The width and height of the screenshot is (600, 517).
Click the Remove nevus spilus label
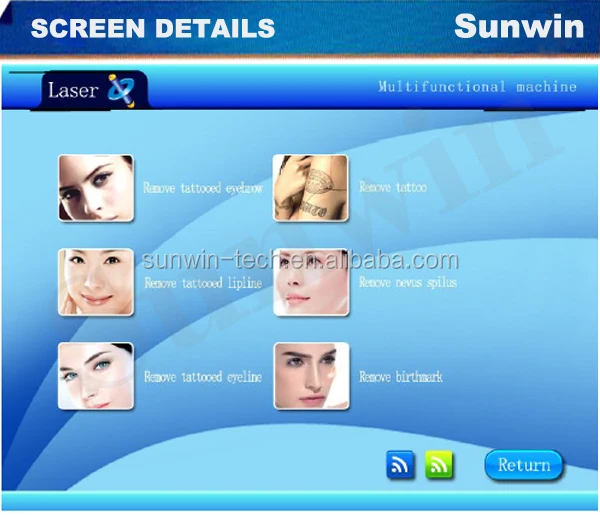[x=408, y=282]
